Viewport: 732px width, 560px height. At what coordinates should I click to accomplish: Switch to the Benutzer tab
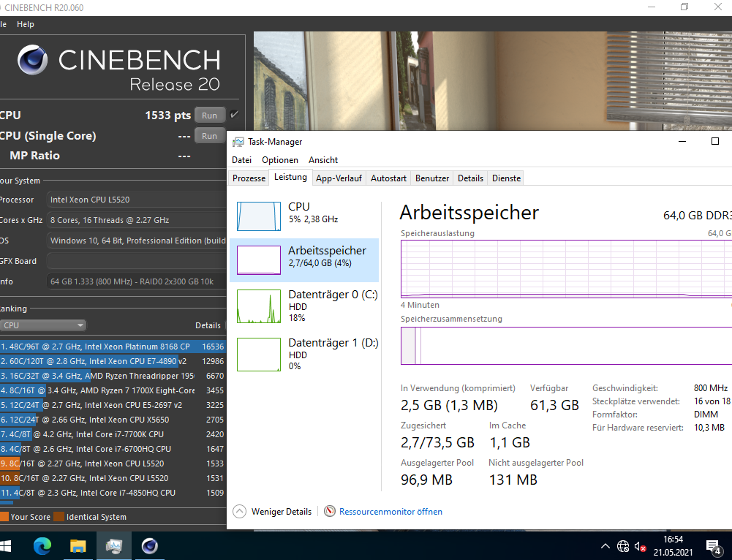pyautogui.click(x=432, y=178)
